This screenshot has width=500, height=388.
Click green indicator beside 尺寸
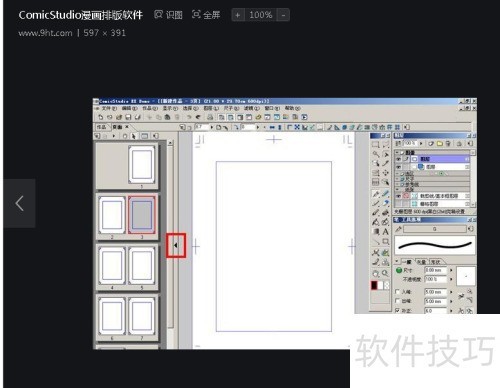(x=399, y=270)
